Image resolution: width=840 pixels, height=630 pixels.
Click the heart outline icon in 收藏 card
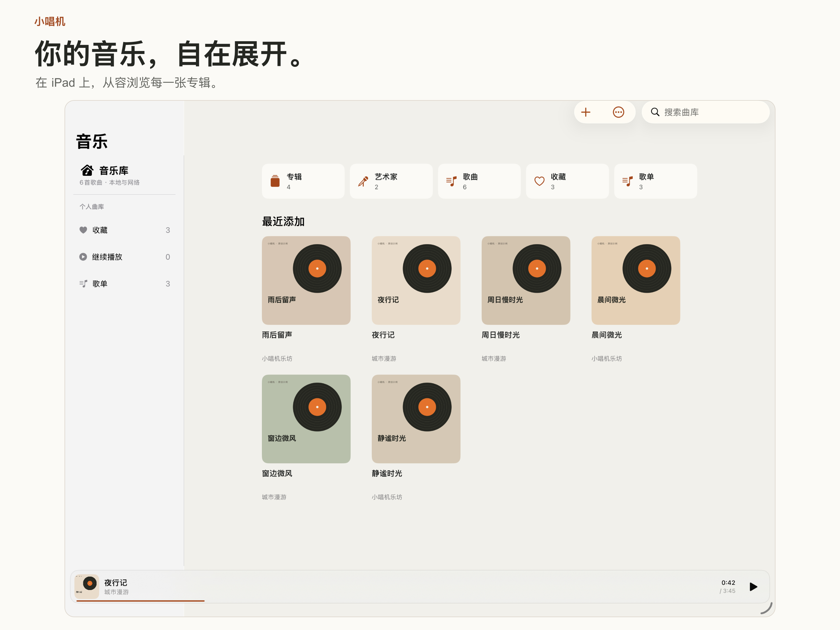click(x=539, y=181)
